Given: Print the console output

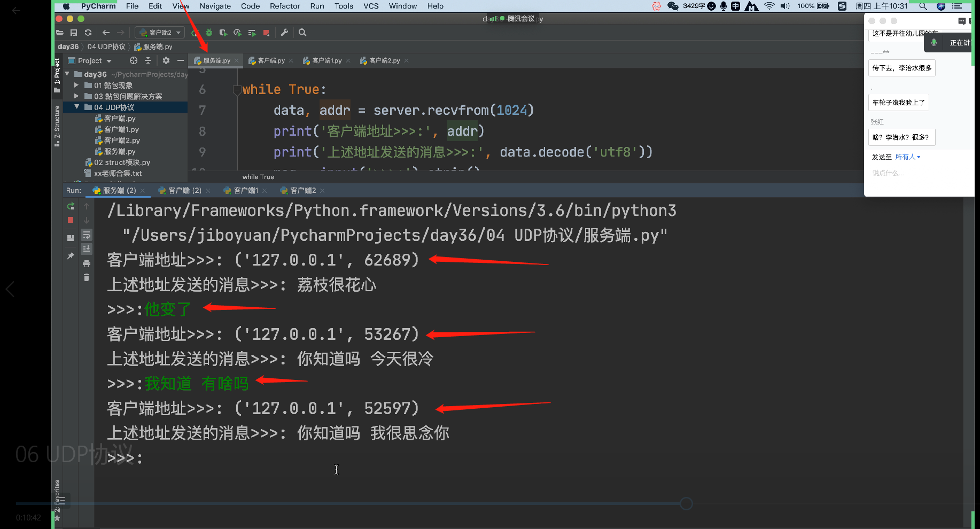Looking at the screenshot, I should coord(87,263).
